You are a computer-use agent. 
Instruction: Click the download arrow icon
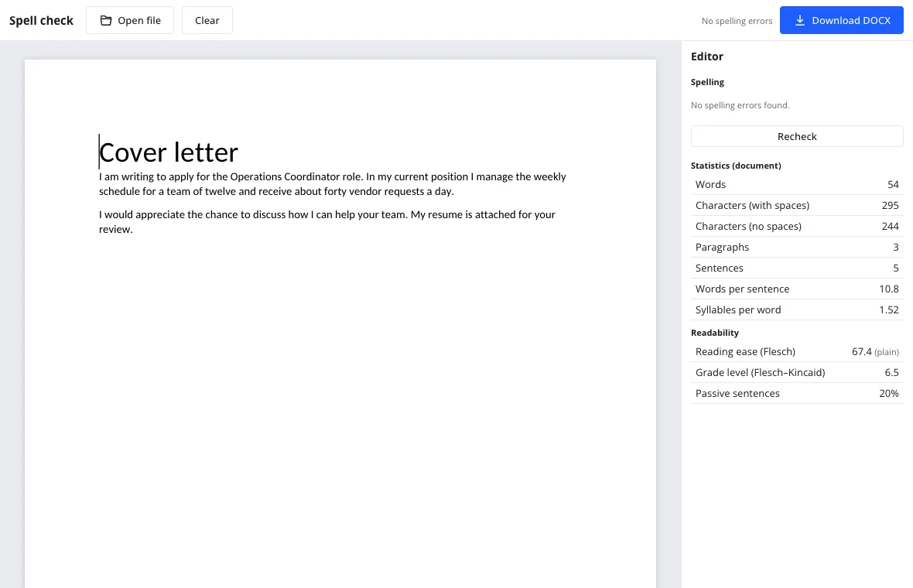point(799,20)
